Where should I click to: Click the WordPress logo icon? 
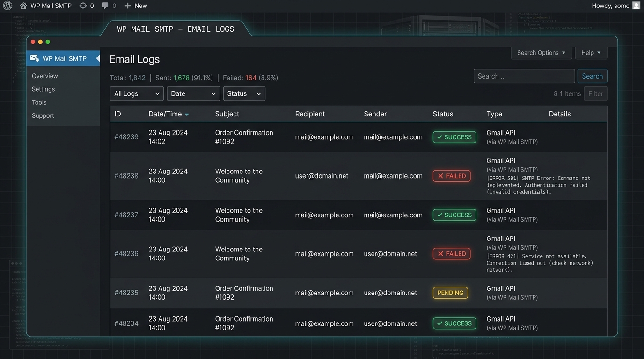tap(7, 6)
